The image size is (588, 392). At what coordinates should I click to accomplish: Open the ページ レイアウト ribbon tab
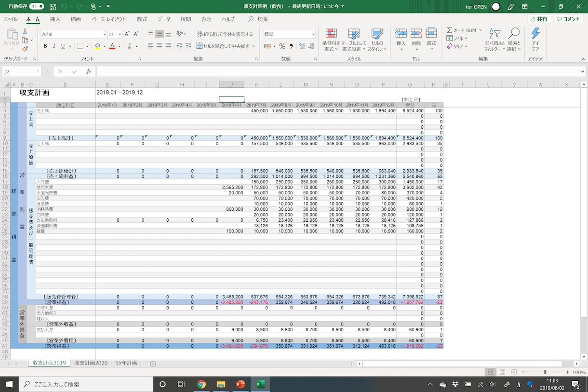tap(108, 19)
